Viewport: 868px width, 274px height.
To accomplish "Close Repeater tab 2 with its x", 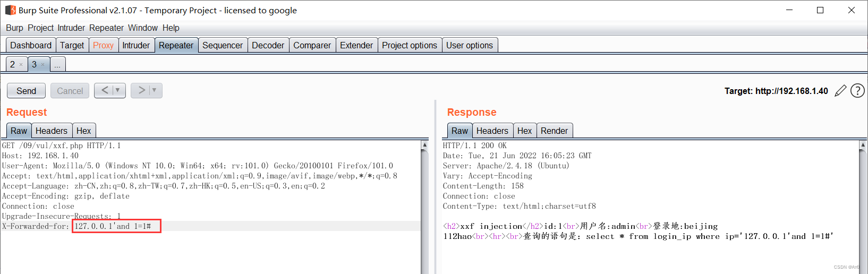I will (21, 65).
